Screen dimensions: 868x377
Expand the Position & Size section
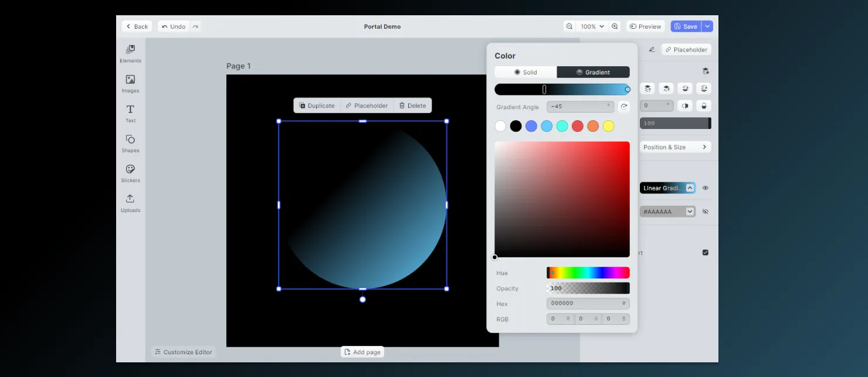pyautogui.click(x=675, y=147)
